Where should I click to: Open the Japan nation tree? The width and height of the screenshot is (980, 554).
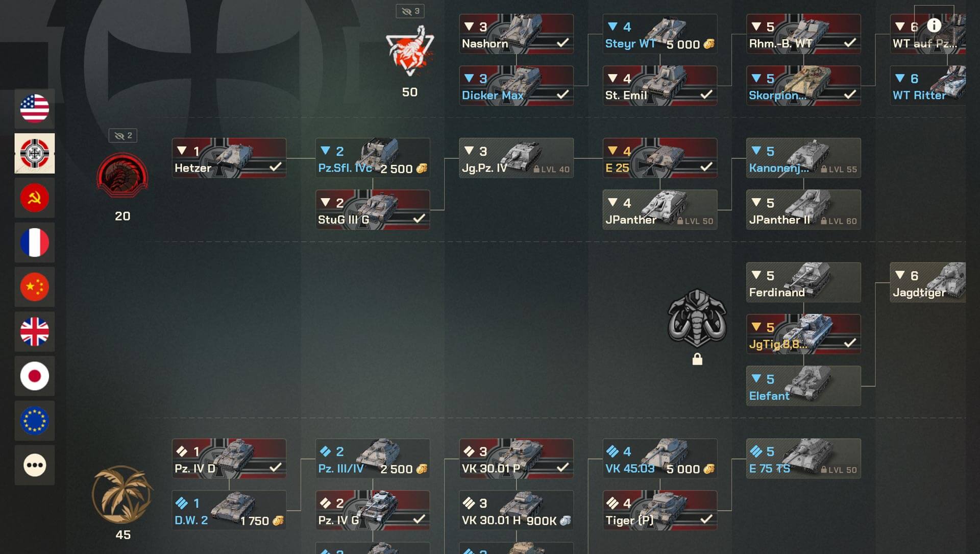click(x=35, y=376)
